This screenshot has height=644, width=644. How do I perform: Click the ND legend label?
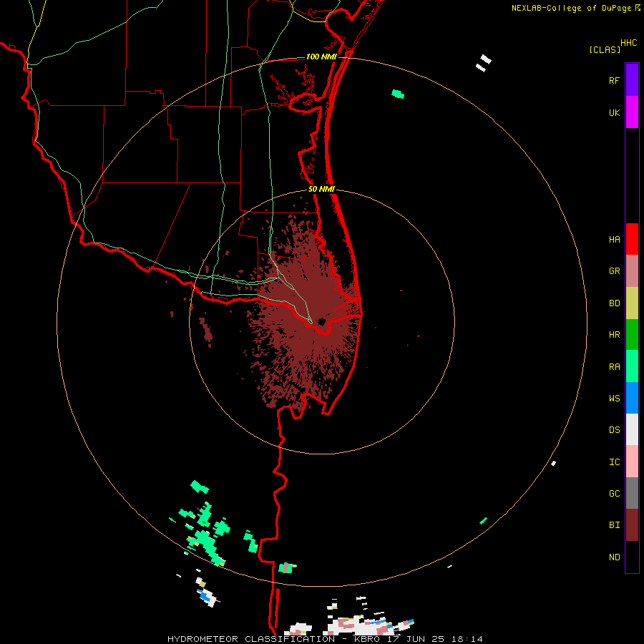614,557
